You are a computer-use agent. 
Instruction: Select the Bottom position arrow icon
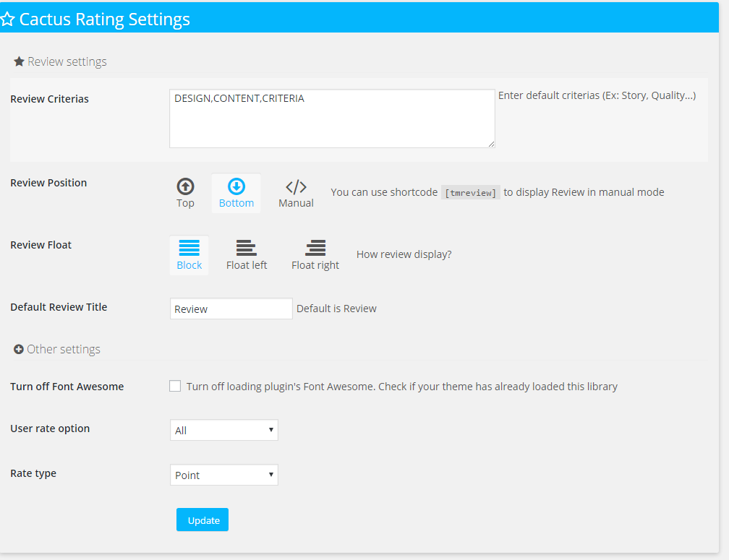click(x=236, y=186)
